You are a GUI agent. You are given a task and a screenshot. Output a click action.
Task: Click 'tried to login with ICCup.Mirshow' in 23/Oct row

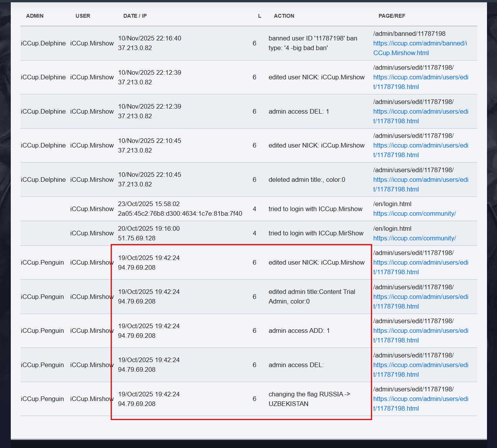316,209
